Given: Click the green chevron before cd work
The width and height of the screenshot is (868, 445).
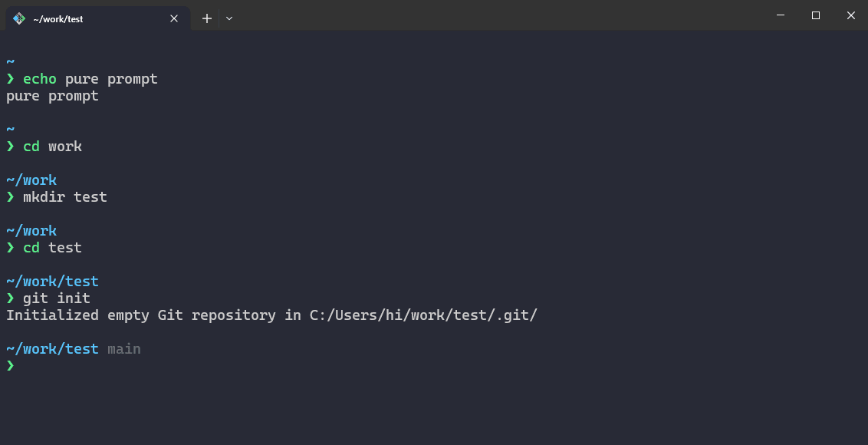Looking at the screenshot, I should click(10, 146).
